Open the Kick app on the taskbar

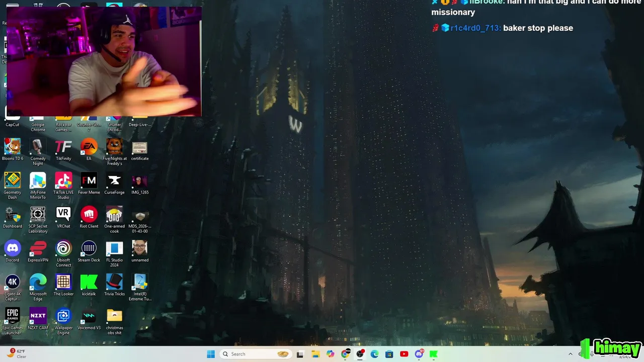click(434, 354)
